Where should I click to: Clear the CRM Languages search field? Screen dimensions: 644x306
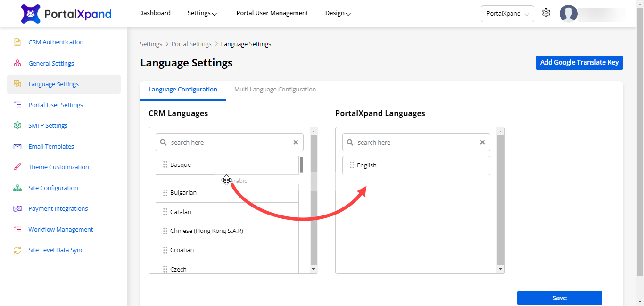click(x=296, y=142)
